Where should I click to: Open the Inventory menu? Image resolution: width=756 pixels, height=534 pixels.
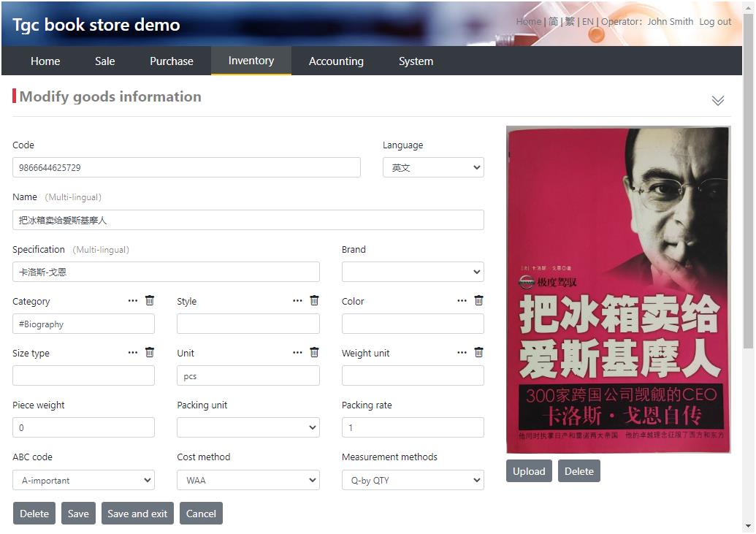[251, 61]
